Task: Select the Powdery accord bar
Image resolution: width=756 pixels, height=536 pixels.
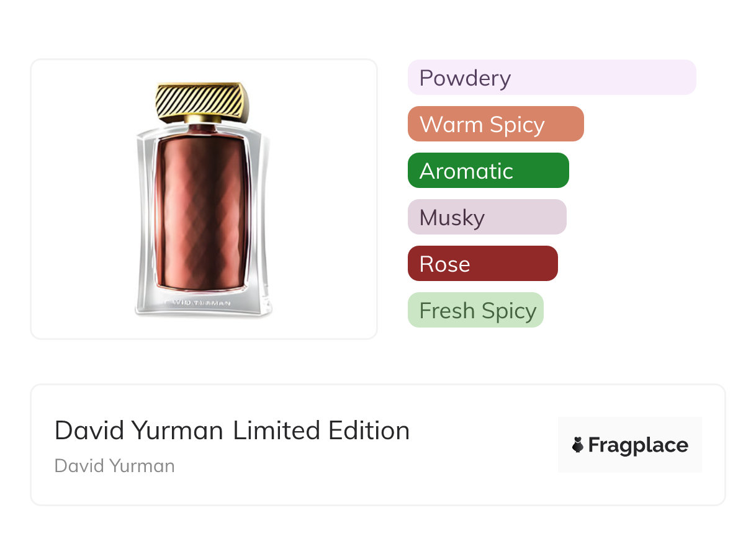Action: [551, 78]
